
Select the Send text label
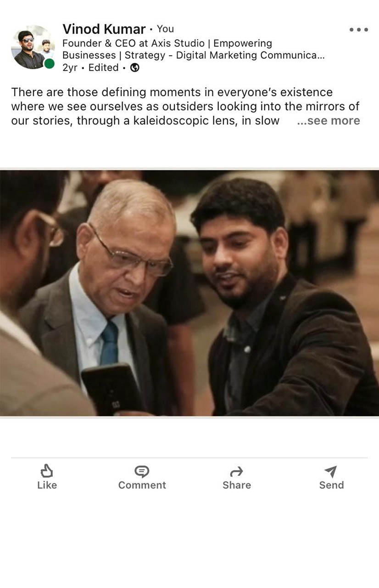(x=331, y=485)
